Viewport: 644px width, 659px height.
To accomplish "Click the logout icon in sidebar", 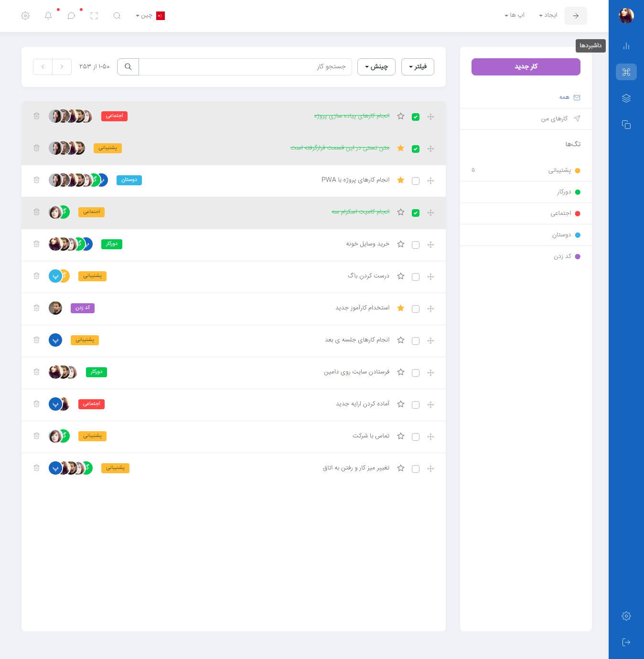I will pyautogui.click(x=626, y=642).
